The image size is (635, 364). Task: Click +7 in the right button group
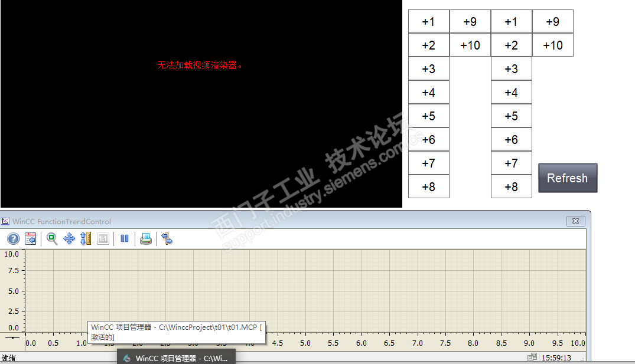[x=511, y=163]
